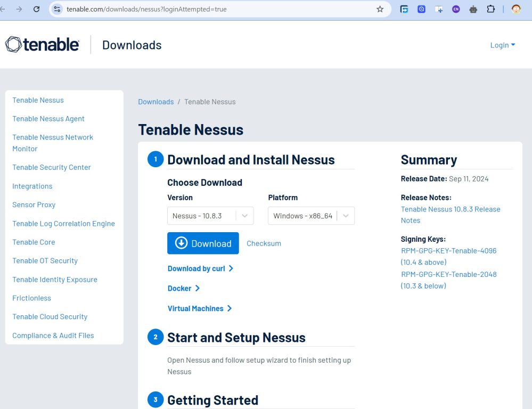Click the Tenable logo in the header
The width and height of the screenshot is (532, 409).
(42, 45)
